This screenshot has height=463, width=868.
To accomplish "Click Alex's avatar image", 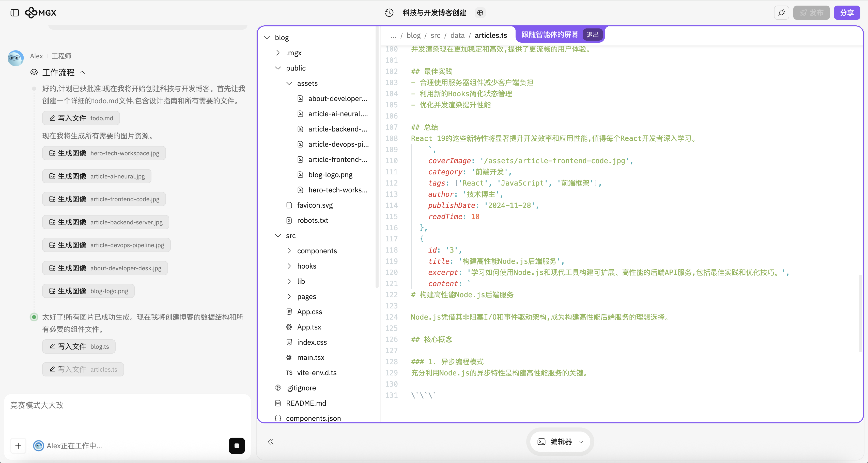I will [15, 58].
